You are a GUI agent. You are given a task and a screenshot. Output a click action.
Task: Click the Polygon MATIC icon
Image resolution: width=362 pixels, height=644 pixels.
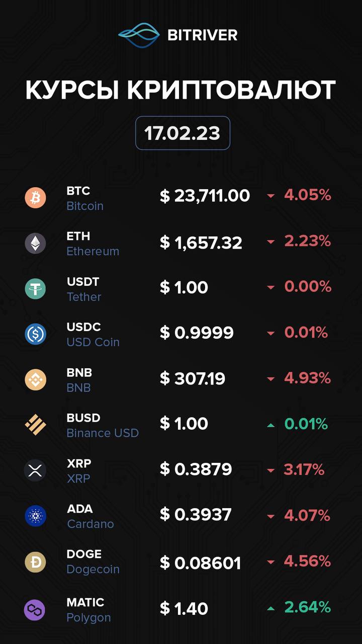pyautogui.click(x=35, y=610)
